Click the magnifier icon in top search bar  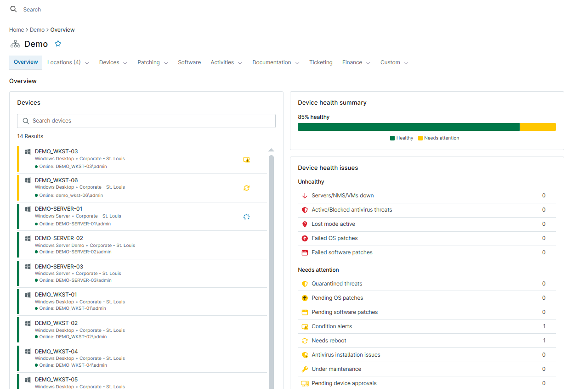[13, 9]
